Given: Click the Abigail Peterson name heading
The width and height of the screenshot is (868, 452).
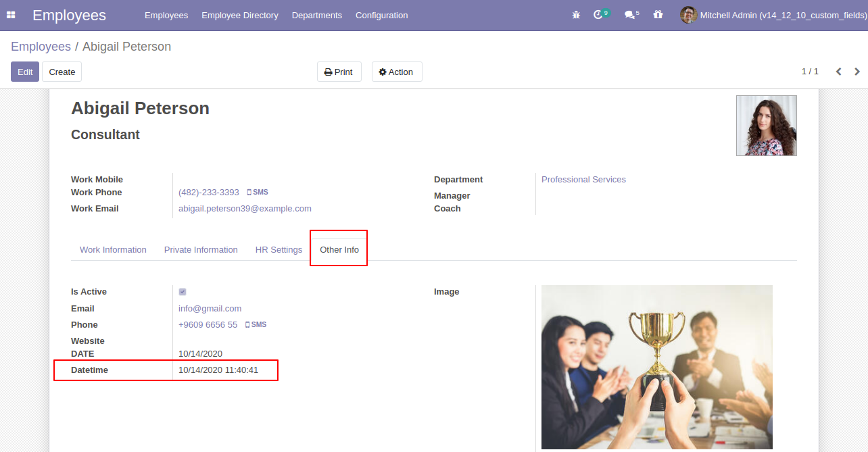Looking at the screenshot, I should pos(140,108).
